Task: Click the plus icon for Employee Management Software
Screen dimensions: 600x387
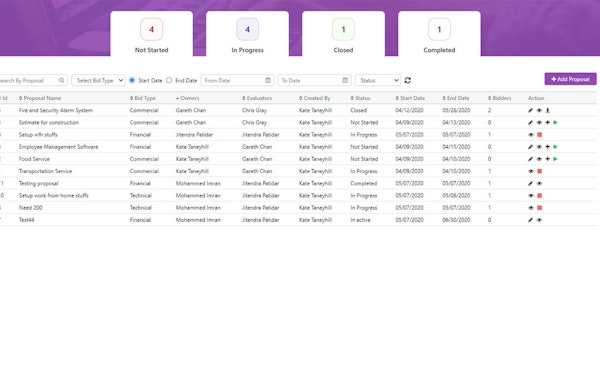Action: [548, 147]
